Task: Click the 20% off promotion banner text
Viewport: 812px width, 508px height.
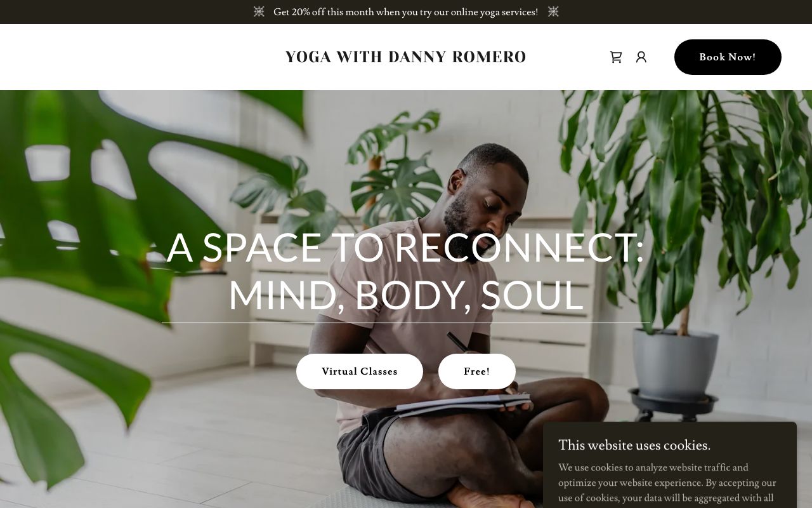Action: pos(406,12)
